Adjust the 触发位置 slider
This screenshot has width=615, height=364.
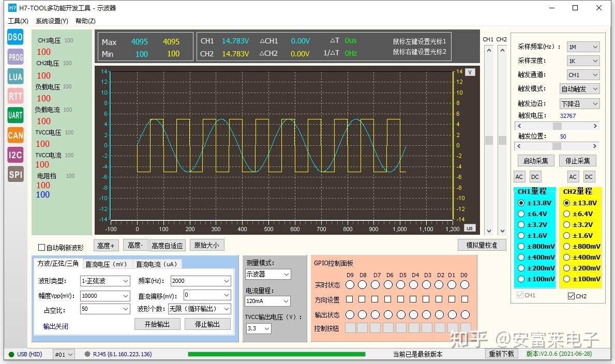click(x=556, y=146)
